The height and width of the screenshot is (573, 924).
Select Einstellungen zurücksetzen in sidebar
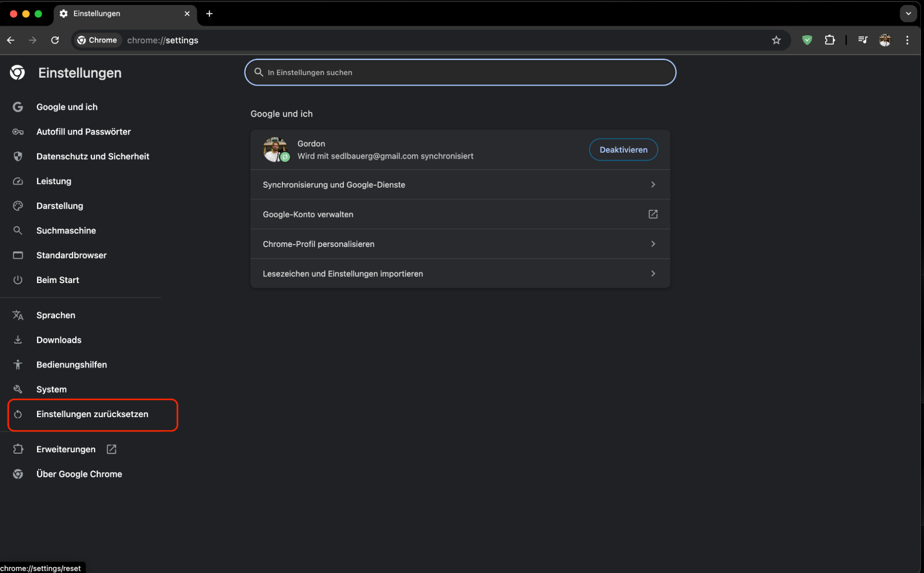(x=92, y=414)
